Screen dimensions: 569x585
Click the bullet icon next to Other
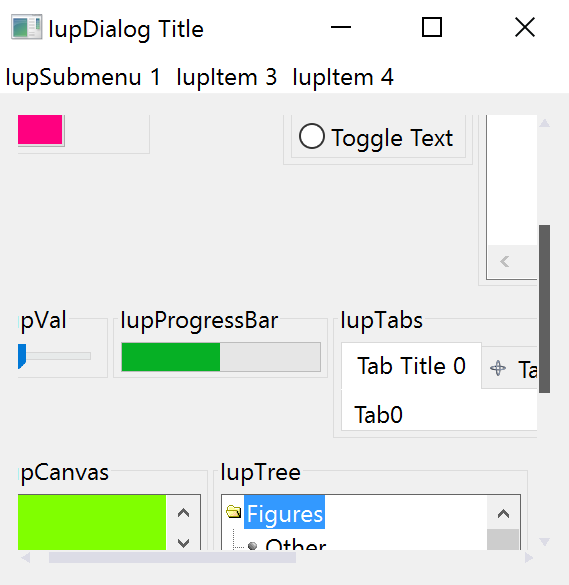253,545
